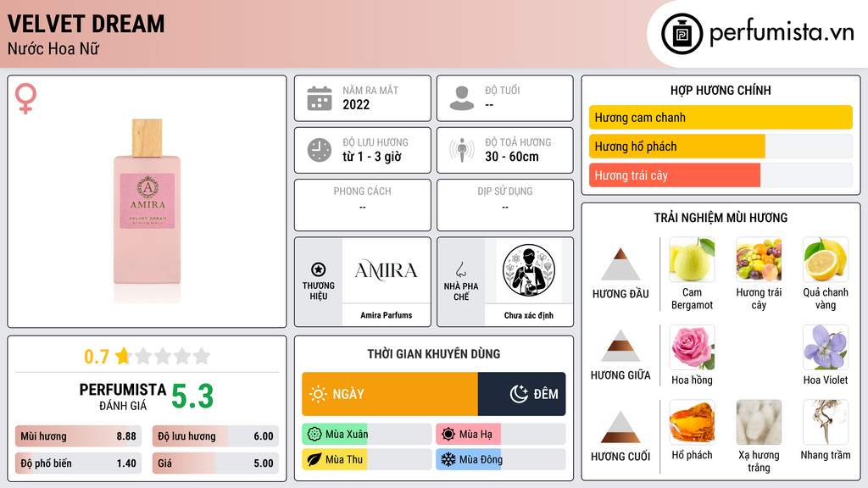Click the person silhouette icon beside Độ tuổi

tap(462, 98)
